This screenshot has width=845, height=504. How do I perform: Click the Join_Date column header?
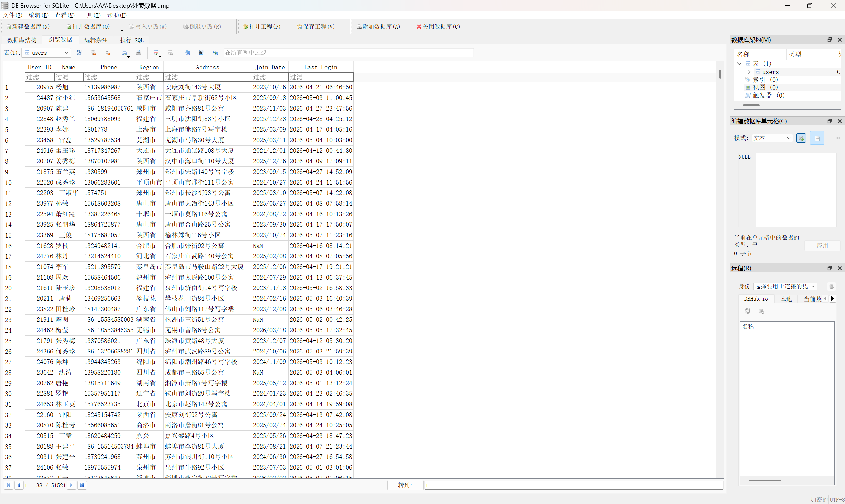270,67
